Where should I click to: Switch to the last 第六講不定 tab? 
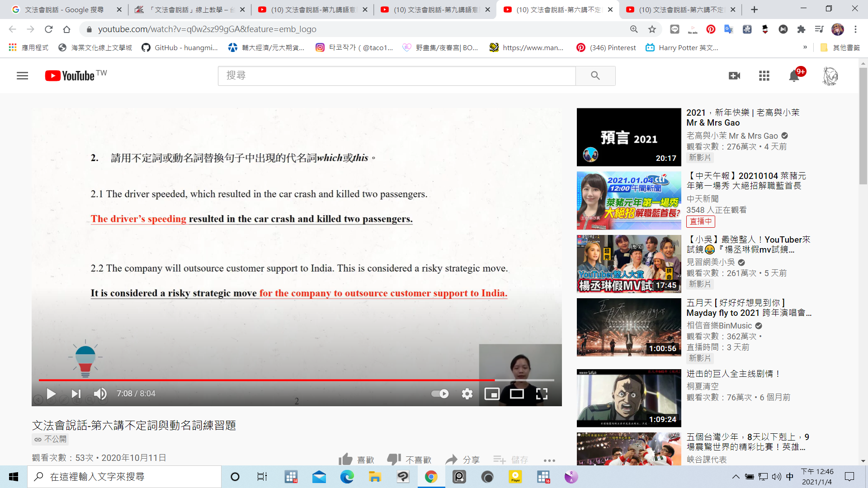[680, 9]
